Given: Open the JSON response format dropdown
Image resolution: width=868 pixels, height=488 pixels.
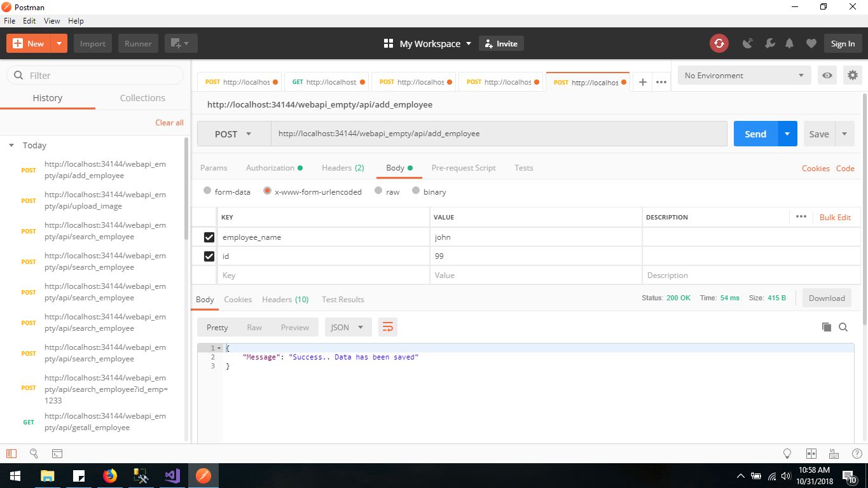Looking at the screenshot, I should [x=347, y=327].
